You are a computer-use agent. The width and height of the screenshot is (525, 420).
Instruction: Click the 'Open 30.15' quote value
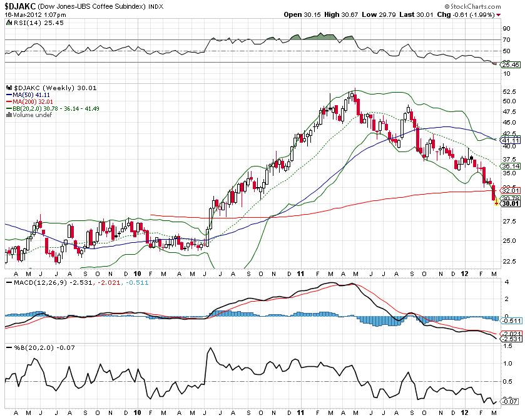tap(302, 15)
